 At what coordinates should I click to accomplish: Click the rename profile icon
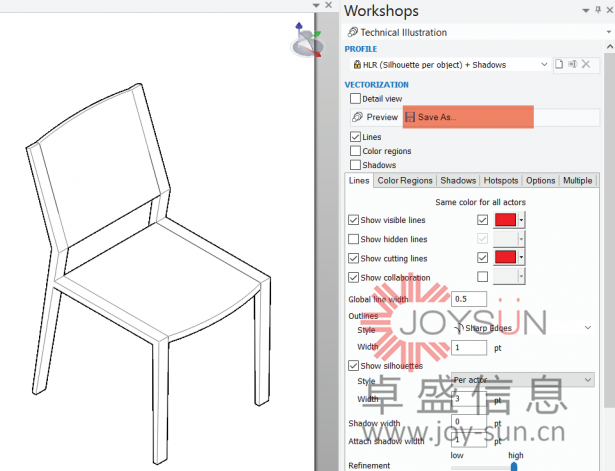573,64
